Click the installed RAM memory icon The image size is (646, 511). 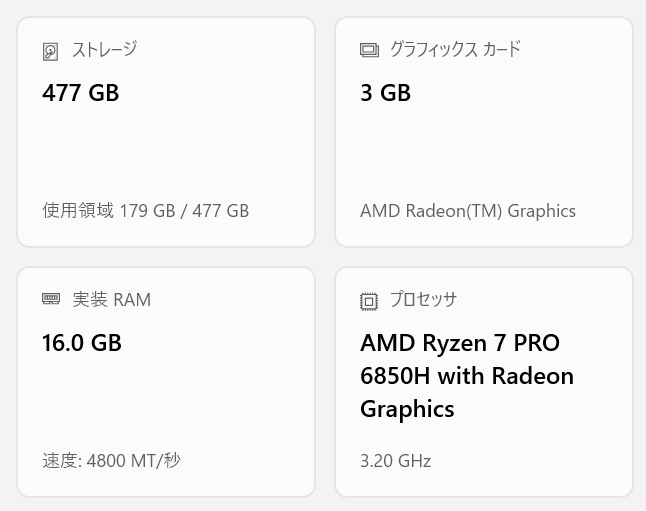point(51,299)
